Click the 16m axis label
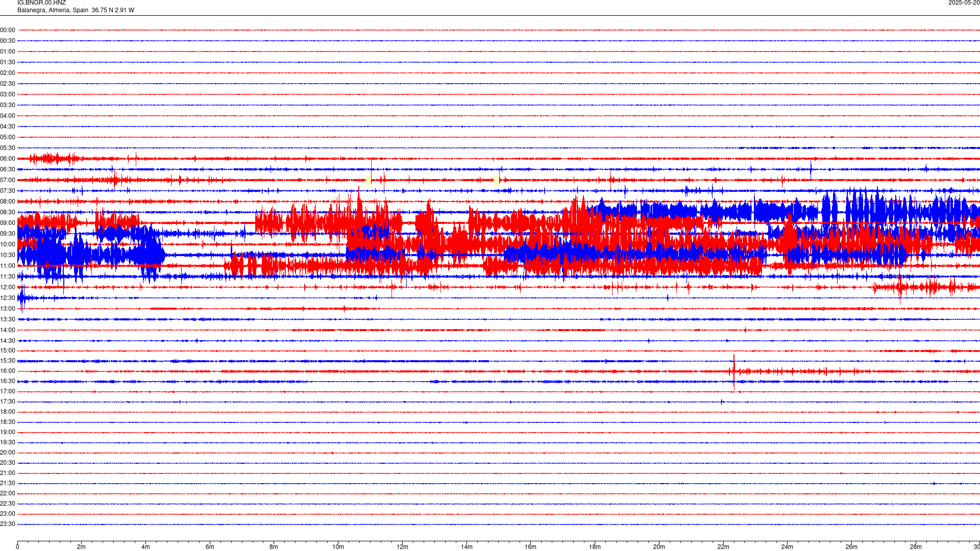This screenshot has height=551, width=980. click(x=531, y=547)
